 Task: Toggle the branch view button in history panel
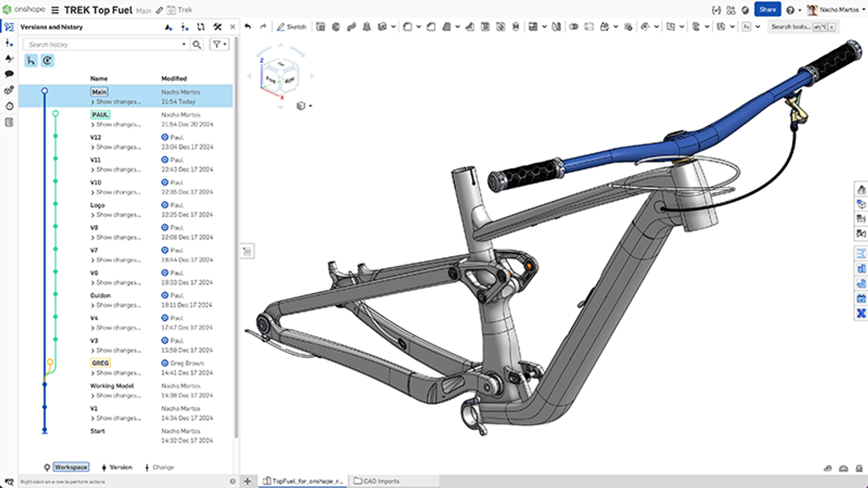tap(31, 61)
